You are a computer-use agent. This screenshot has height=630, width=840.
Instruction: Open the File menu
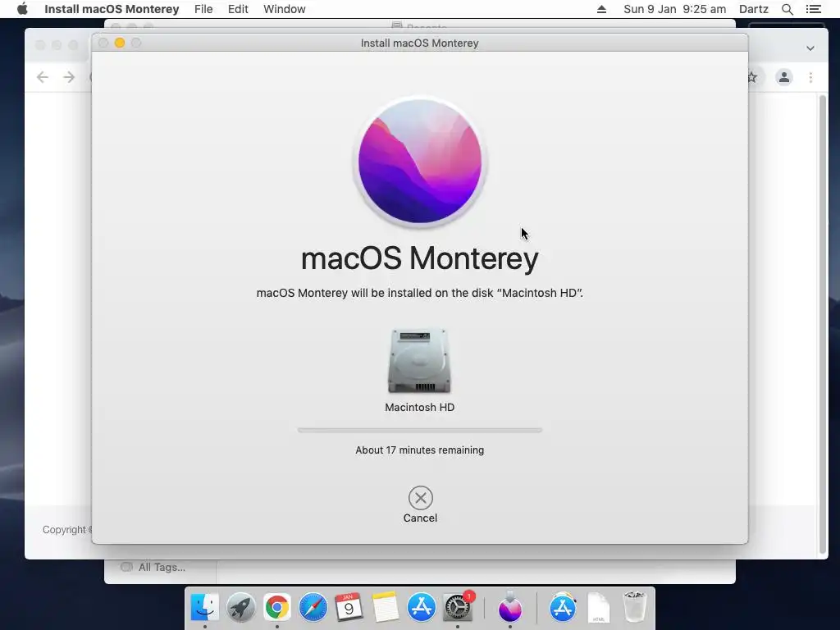203,9
